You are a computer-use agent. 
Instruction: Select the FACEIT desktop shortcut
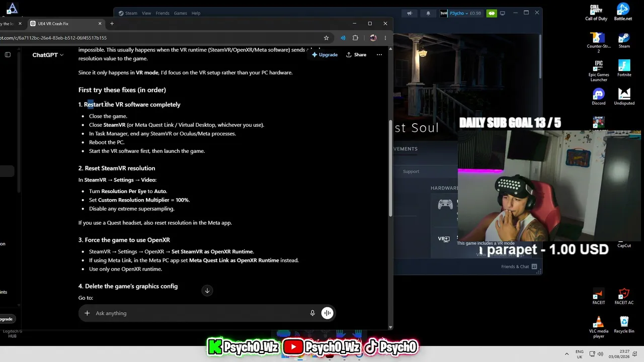[x=599, y=296]
